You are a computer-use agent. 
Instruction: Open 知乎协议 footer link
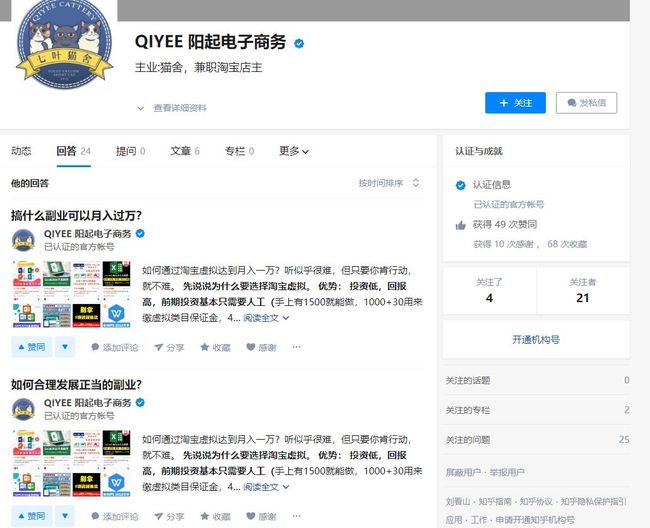click(536, 501)
